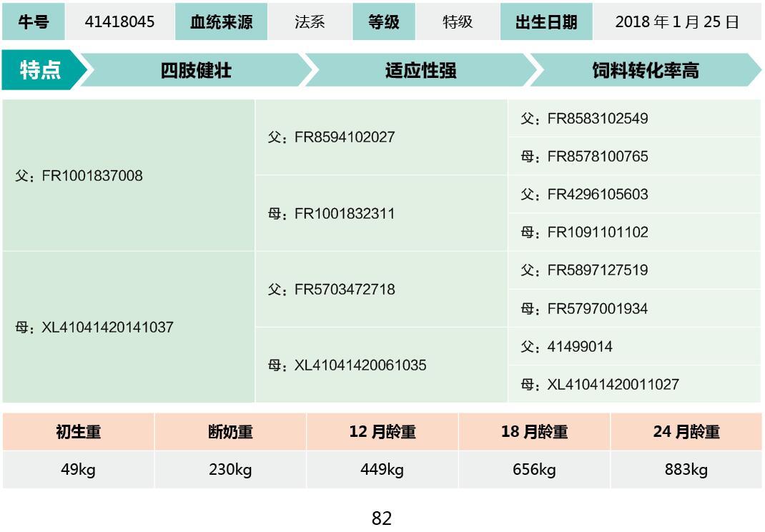Click grandsire entry FR8594102027
The height and width of the screenshot is (532, 765).
(331, 137)
